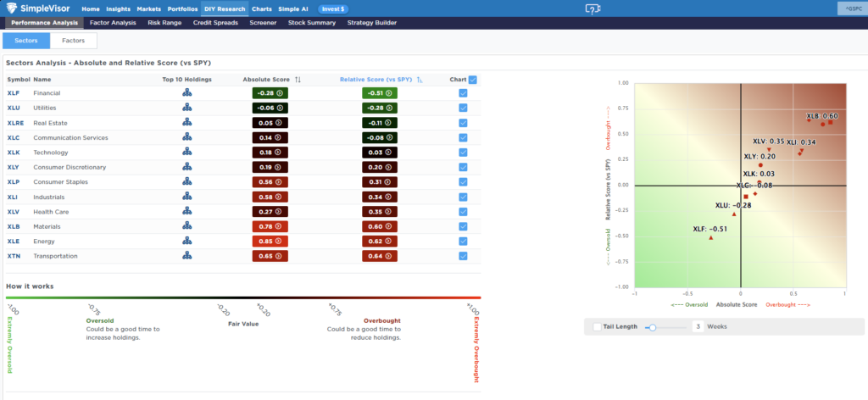Viewport: 868px width, 400px height.
Task: Uncheck the chart checkbox for Utilities
Action: pyautogui.click(x=463, y=108)
